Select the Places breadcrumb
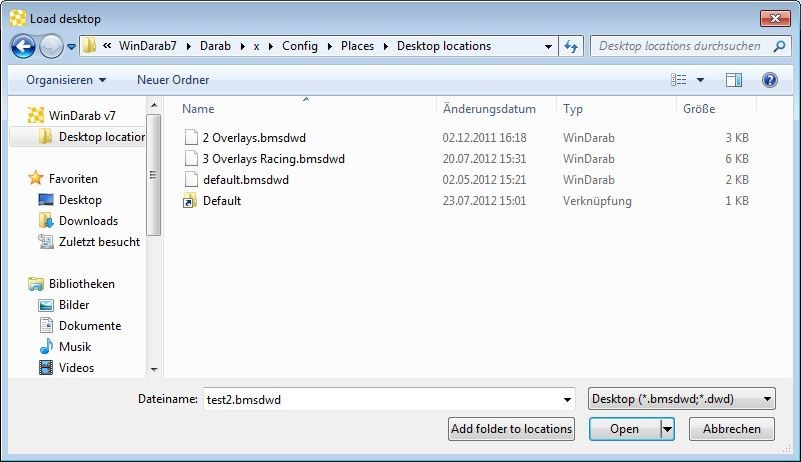This screenshot has width=801, height=462. [x=357, y=46]
